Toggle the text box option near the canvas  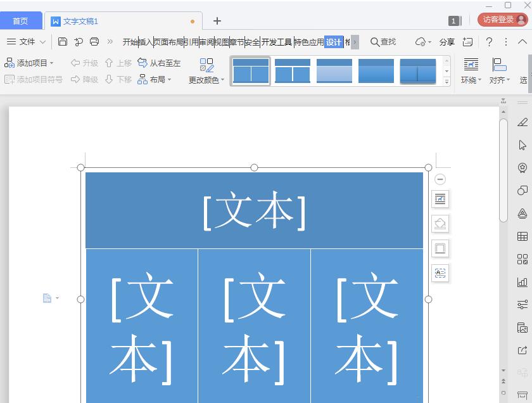click(x=440, y=273)
